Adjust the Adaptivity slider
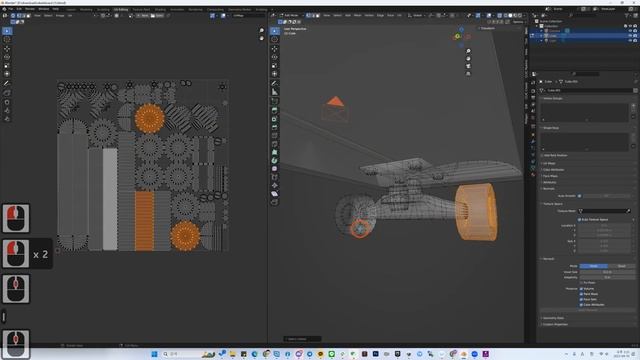This screenshot has width=640, height=360. pyautogui.click(x=607, y=277)
